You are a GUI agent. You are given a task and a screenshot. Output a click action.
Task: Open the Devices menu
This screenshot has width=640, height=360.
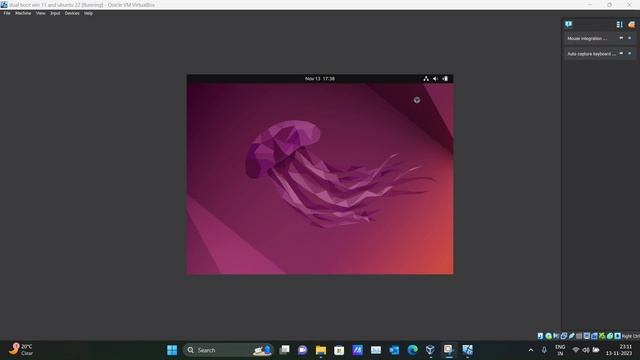tap(72, 13)
